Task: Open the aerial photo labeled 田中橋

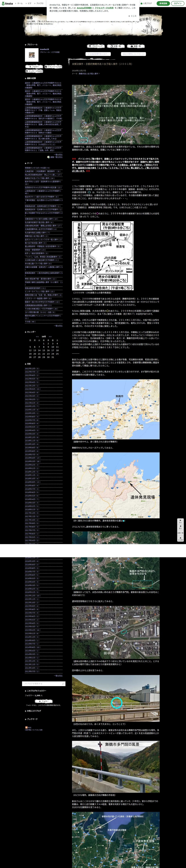Action: tap(116, 632)
